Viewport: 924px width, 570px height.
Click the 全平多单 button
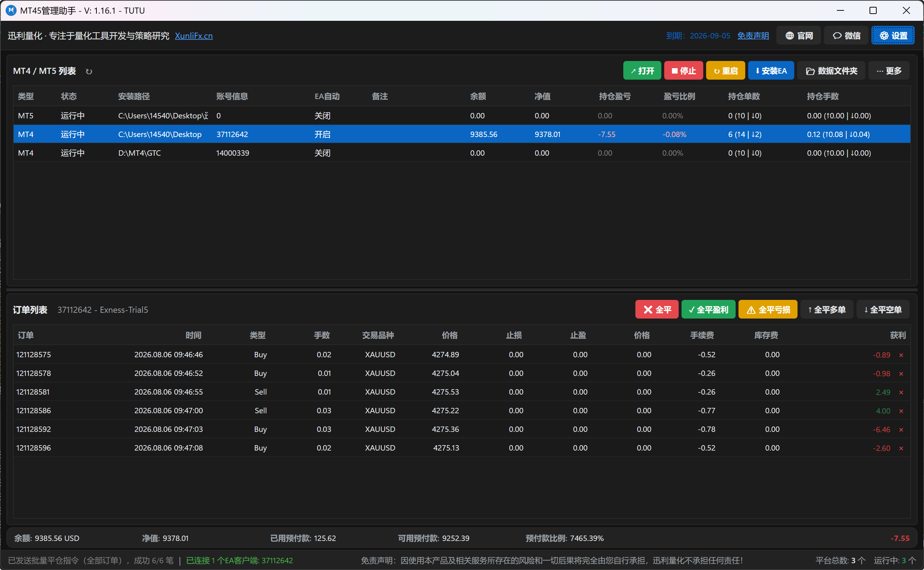coord(827,310)
